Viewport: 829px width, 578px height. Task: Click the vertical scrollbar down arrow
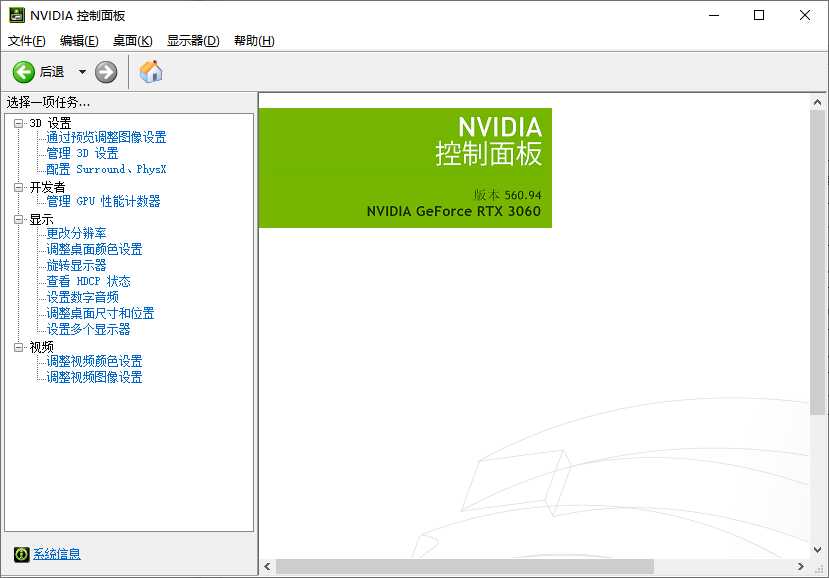click(817, 550)
